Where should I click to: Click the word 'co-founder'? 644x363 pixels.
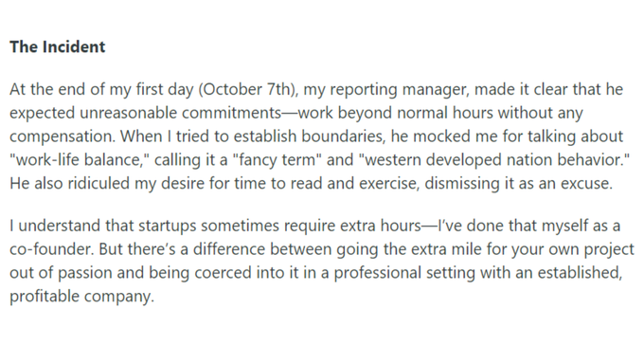[50, 249]
